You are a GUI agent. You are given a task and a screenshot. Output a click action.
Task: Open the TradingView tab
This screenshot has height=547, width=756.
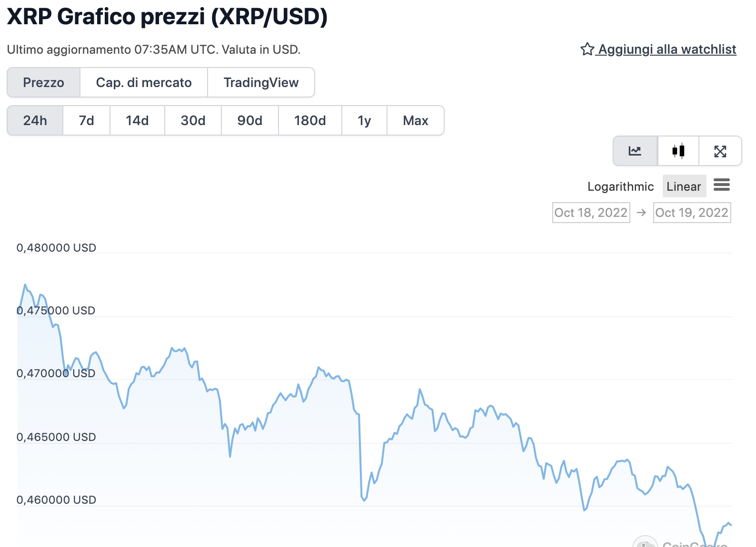coord(261,82)
